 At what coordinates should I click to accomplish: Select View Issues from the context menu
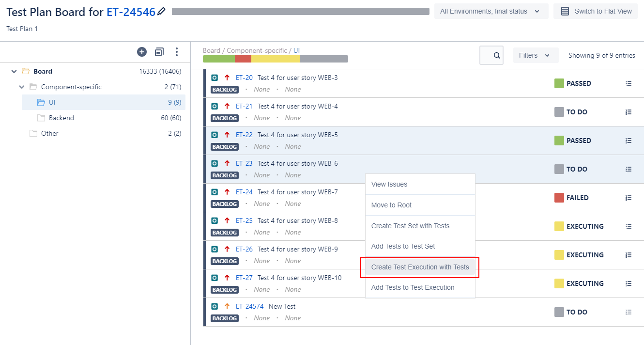tap(420, 184)
